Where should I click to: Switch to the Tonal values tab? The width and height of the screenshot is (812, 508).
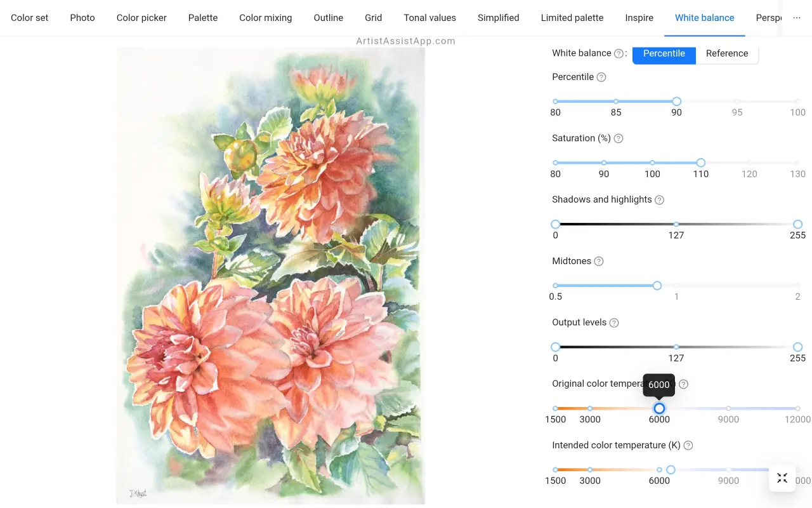[x=429, y=18]
